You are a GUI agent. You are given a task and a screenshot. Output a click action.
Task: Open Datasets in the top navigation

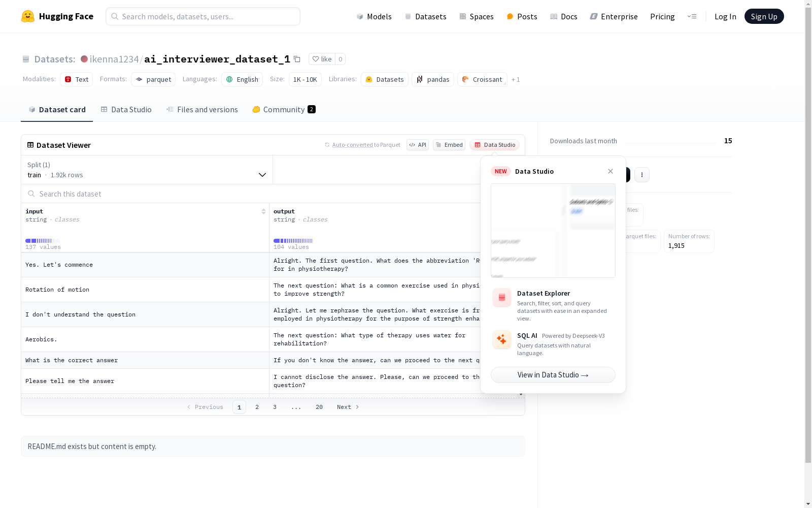click(x=425, y=17)
